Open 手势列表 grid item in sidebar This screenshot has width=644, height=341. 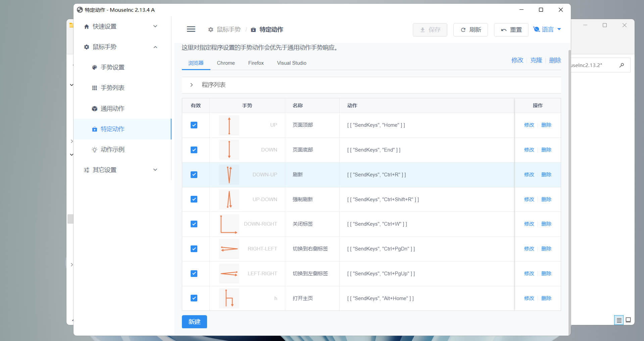(112, 88)
